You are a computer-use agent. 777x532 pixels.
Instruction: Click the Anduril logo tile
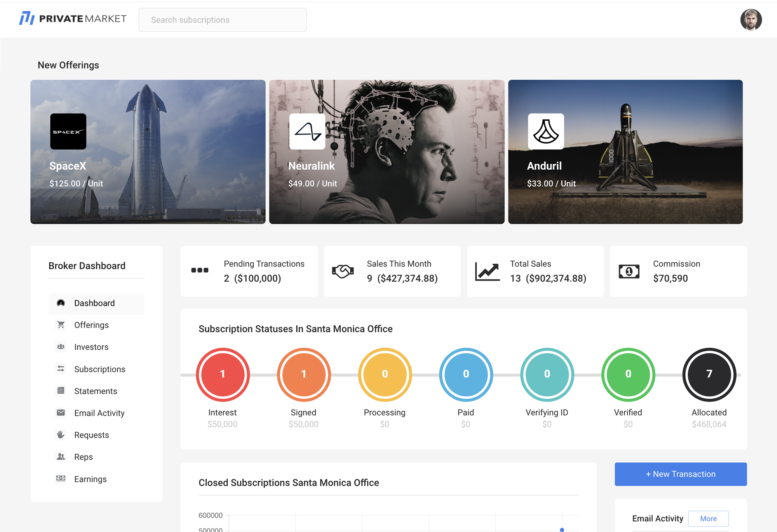point(545,131)
